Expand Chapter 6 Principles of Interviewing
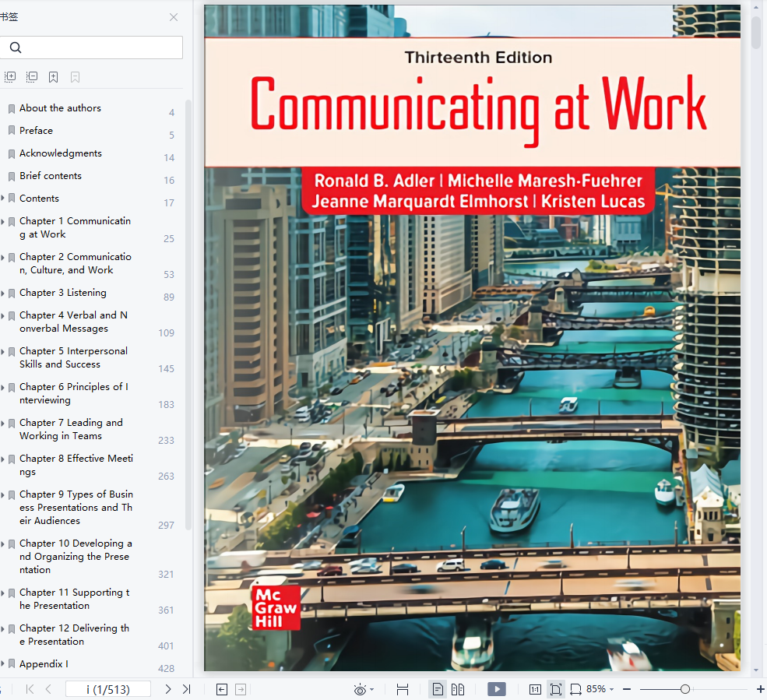Viewport: 767px width, 700px height. point(3,387)
